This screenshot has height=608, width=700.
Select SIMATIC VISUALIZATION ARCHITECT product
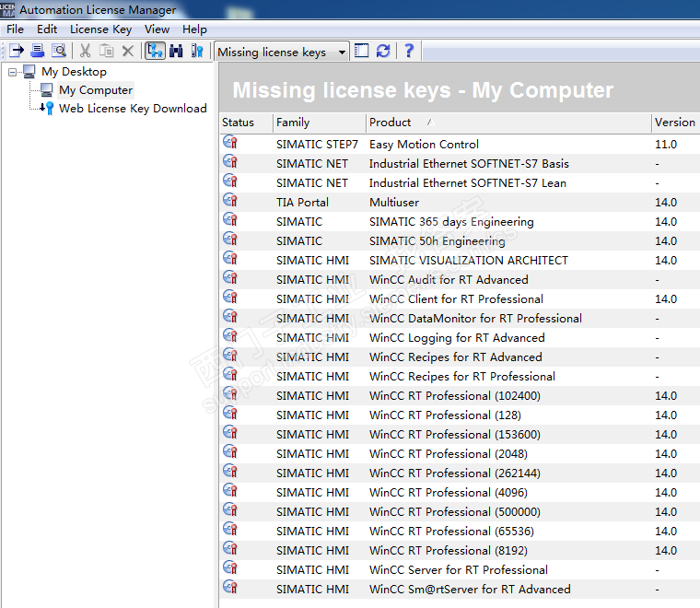[468, 261]
